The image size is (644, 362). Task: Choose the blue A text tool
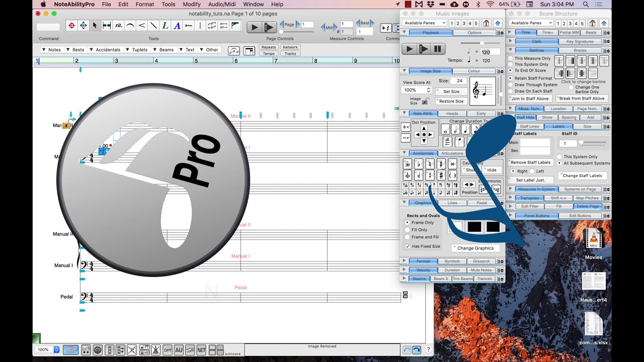click(x=177, y=26)
